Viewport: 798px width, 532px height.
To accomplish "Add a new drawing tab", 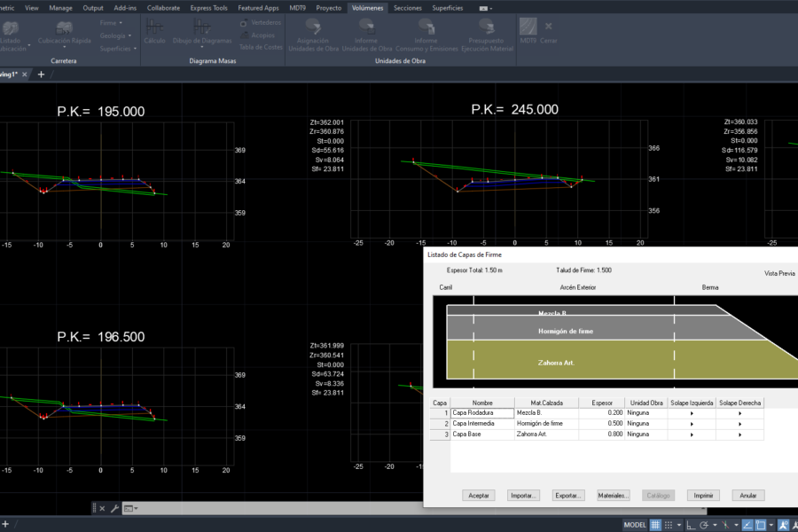I will (x=41, y=74).
